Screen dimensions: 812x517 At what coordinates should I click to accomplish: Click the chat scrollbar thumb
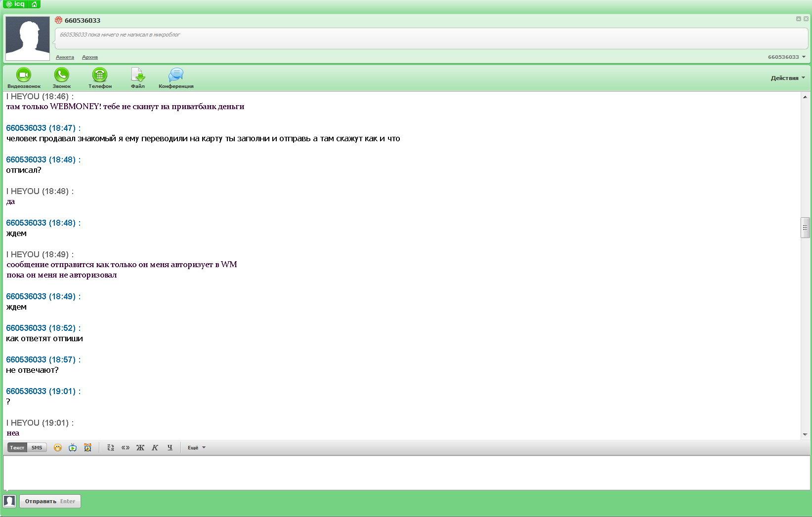(x=805, y=228)
